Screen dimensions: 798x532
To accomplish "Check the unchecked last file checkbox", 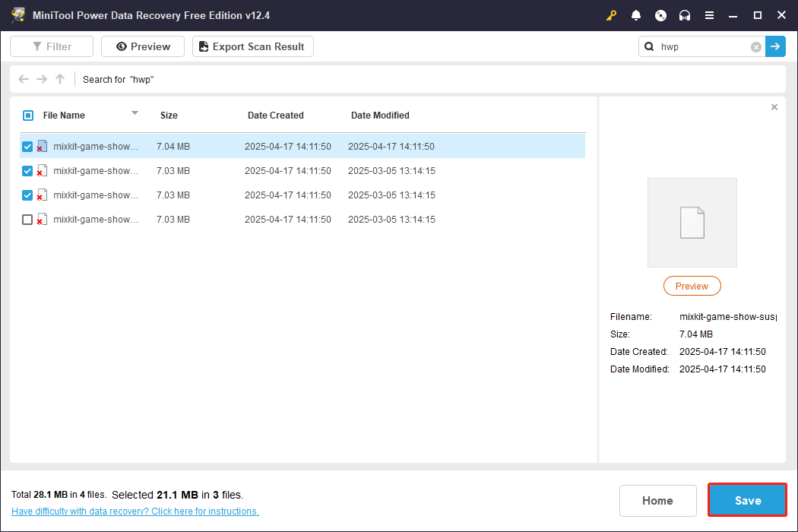I will click(27, 220).
